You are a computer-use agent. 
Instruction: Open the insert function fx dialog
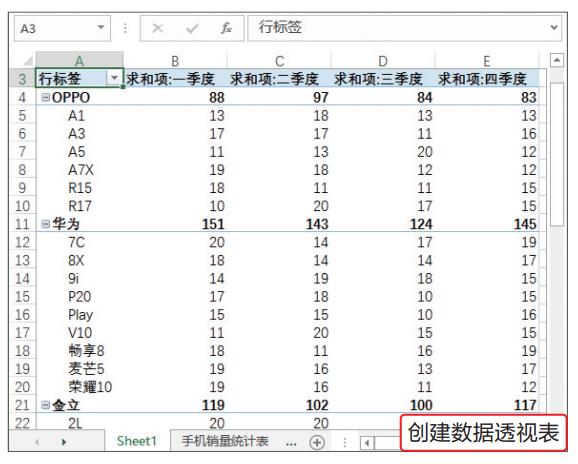click(x=226, y=28)
